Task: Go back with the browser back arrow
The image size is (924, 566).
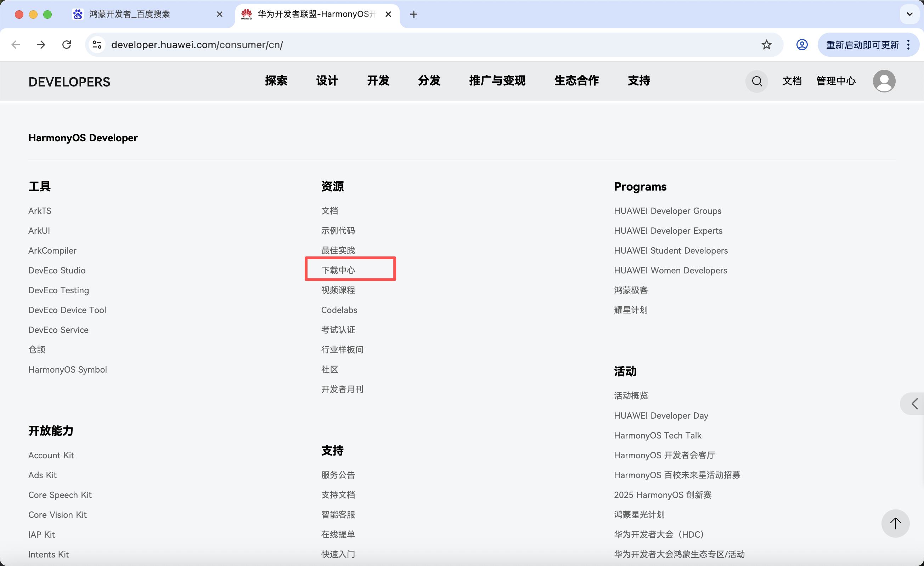Action: click(16, 45)
